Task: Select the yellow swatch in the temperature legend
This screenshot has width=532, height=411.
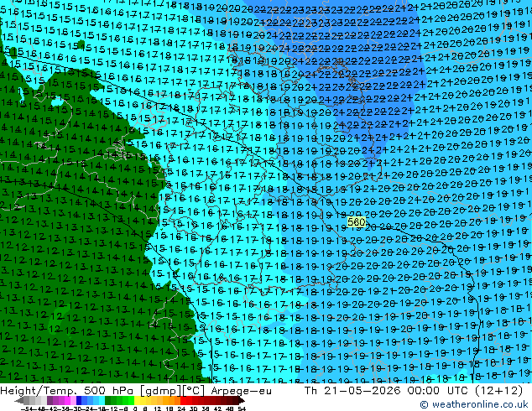Action: [x=137, y=400]
